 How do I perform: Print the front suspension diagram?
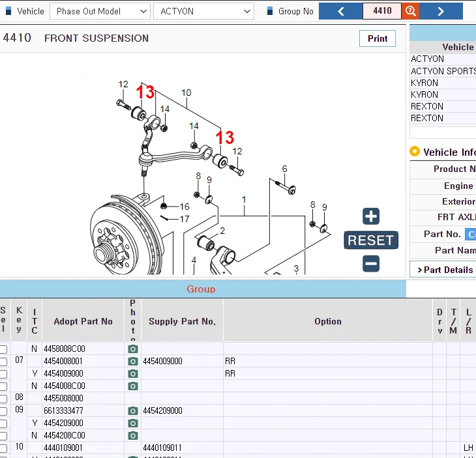378,38
